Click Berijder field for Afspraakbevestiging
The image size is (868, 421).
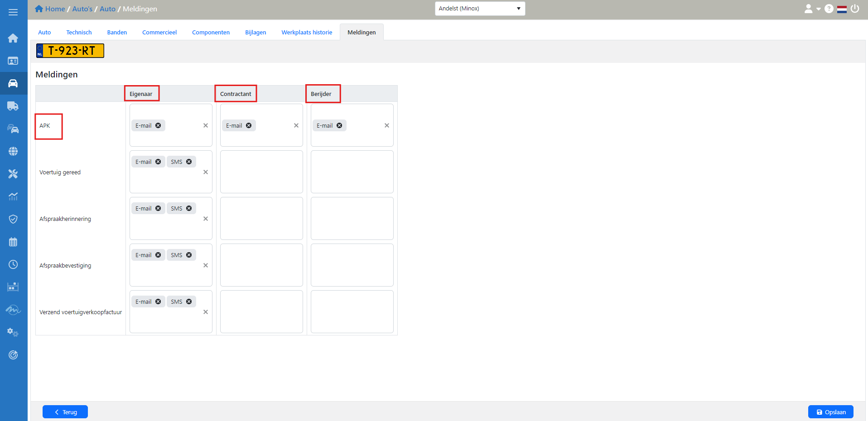point(352,265)
